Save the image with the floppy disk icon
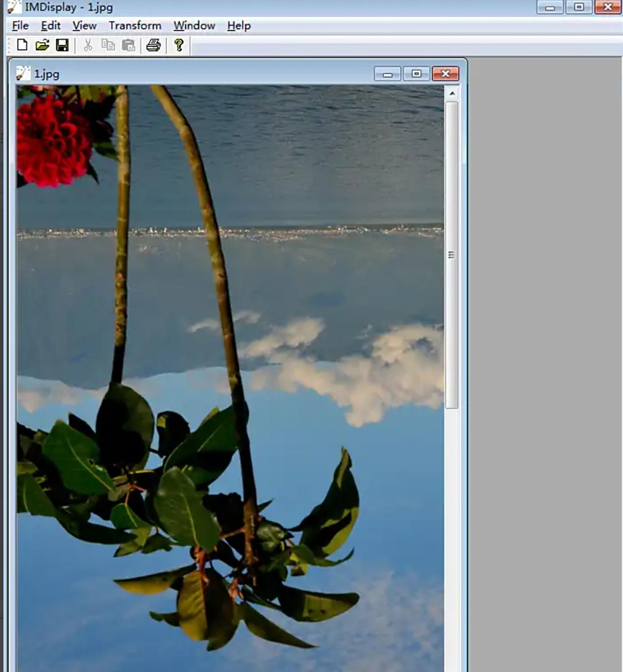This screenshot has height=672, width=623. click(62, 45)
